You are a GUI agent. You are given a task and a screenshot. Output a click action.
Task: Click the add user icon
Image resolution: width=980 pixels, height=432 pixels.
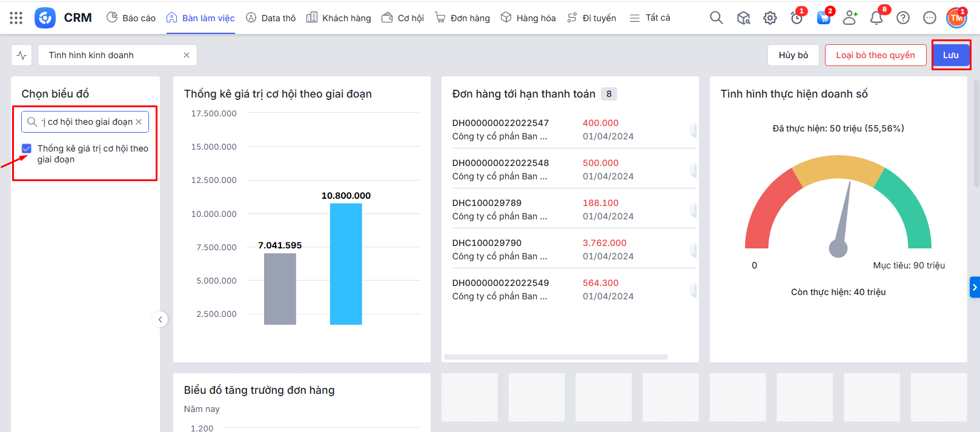pyautogui.click(x=850, y=18)
